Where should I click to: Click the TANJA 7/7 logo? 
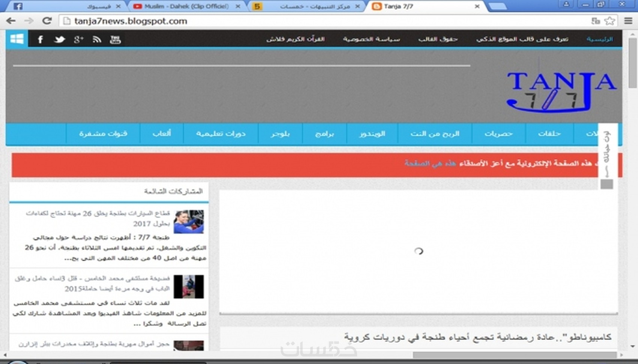(x=561, y=92)
